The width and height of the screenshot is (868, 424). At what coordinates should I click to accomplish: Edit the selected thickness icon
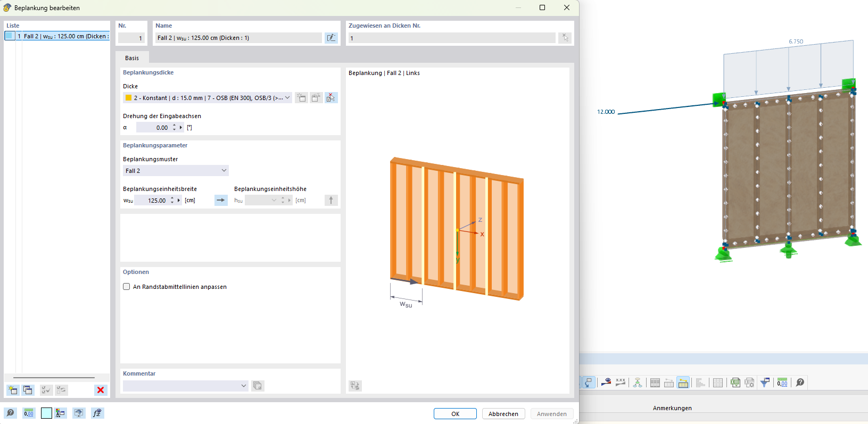click(316, 98)
